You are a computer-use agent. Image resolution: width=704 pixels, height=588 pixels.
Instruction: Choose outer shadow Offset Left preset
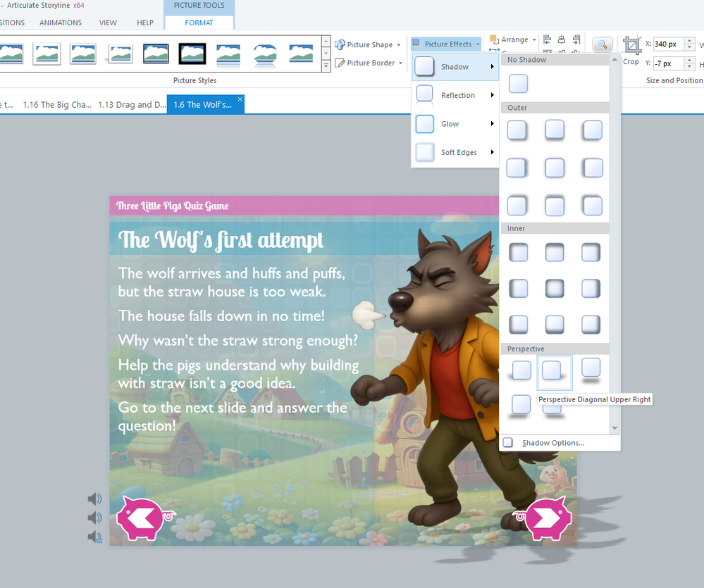[592, 168]
